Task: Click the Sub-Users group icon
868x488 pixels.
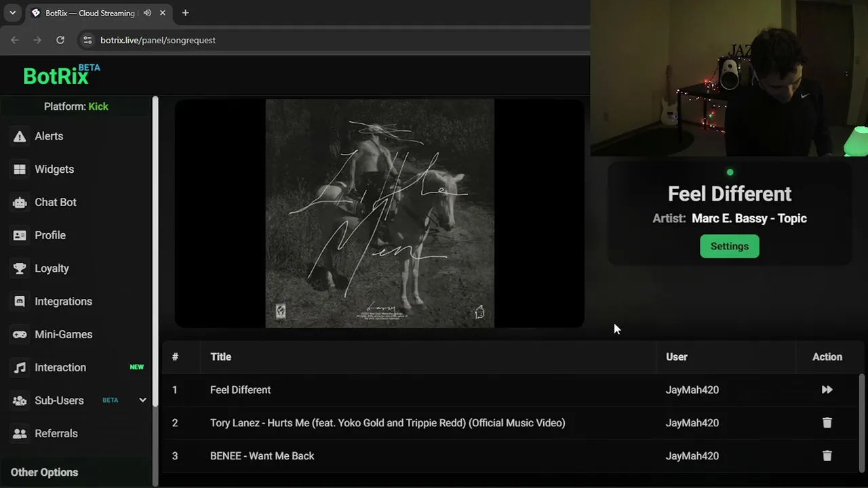Action: pyautogui.click(x=20, y=401)
